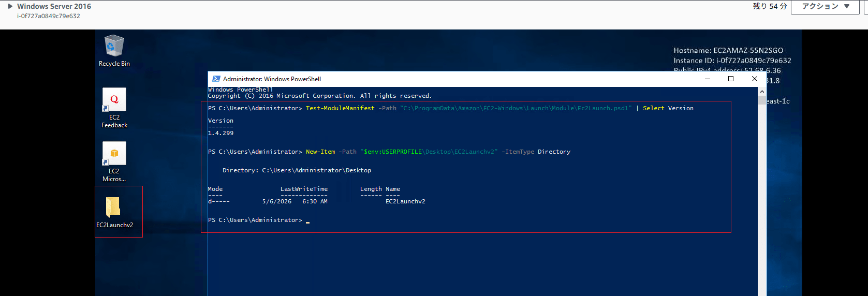Select the EC2Launchv2 folder on desktop
This screenshot has height=296, width=868.
tap(114, 212)
